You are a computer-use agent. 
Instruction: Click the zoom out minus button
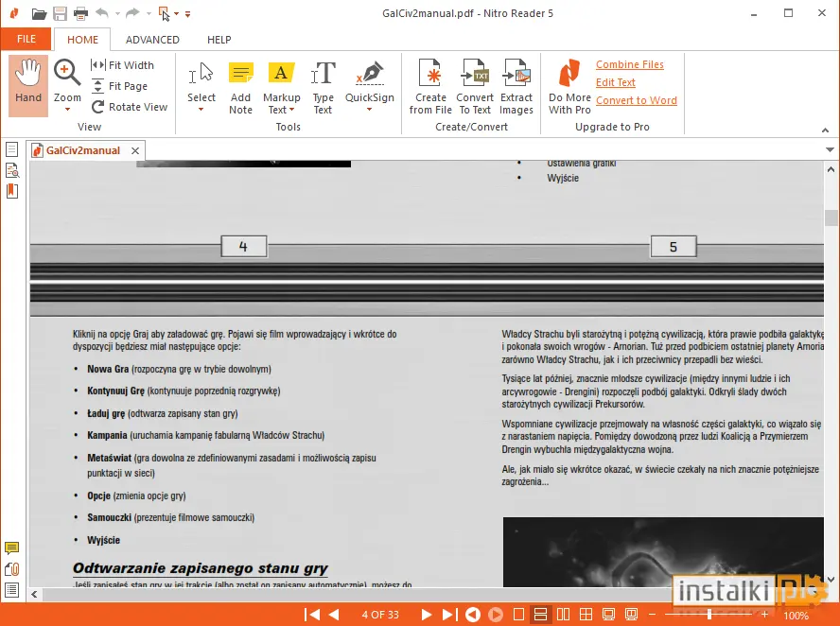[652, 615]
